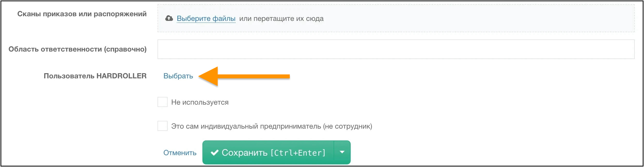644x167 pixels.
Task: Cancel the form with Отменить
Action: (179, 152)
